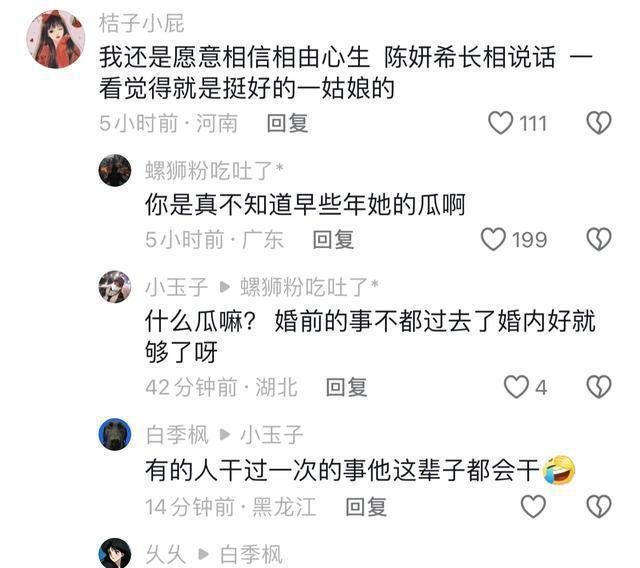Like 小玉子's reply with 4 likes
Screen dimensions: 640x568
(x=516, y=387)
